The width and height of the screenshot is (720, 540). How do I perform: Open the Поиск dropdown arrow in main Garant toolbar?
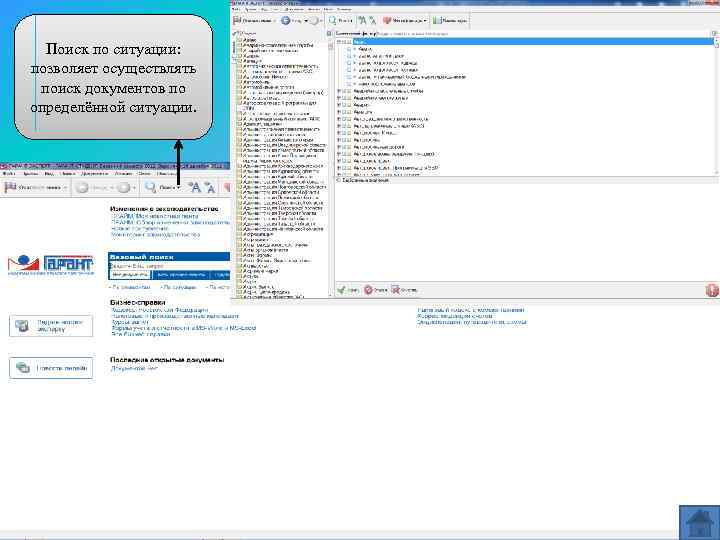pos(179,187)
